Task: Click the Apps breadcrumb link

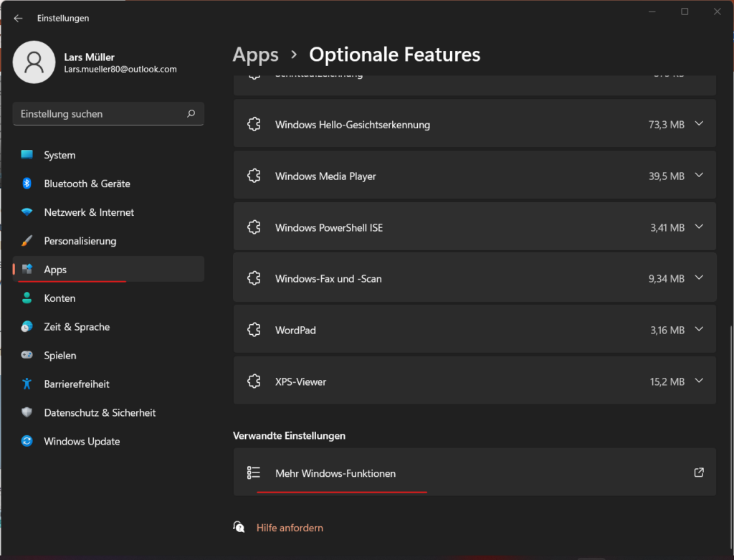Action: click(256, 54)
